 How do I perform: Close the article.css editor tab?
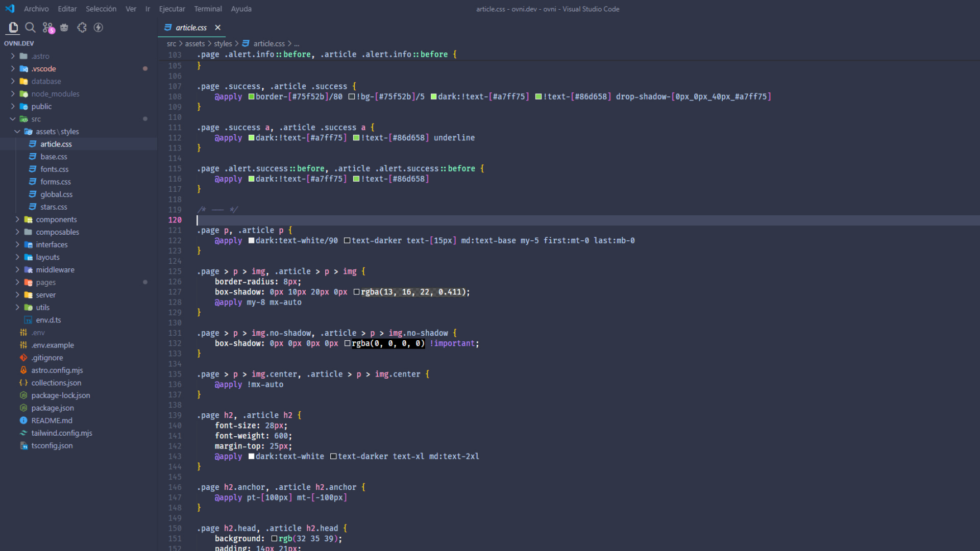(x=218, y=28)
